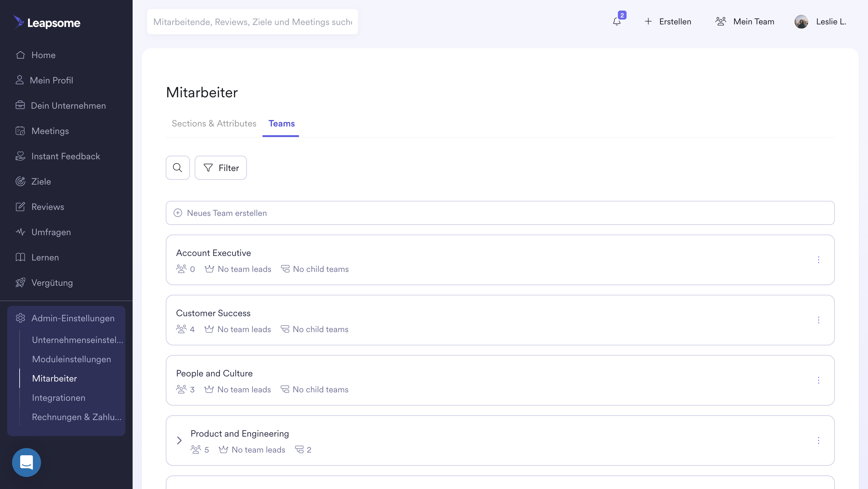Open Customer Success options menu
868x489 pixels.
click(818, 320)
